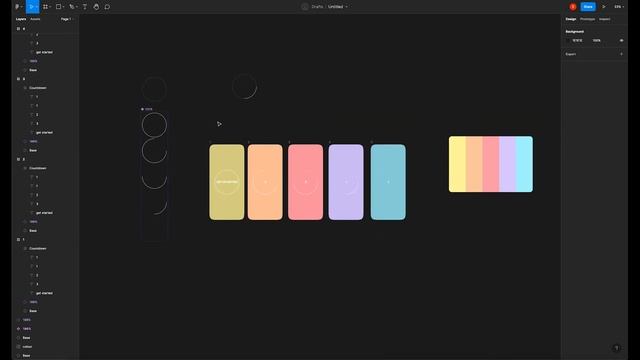Screen dimensions: 640x360
Task: Select the Move tool
Action: 31,7
